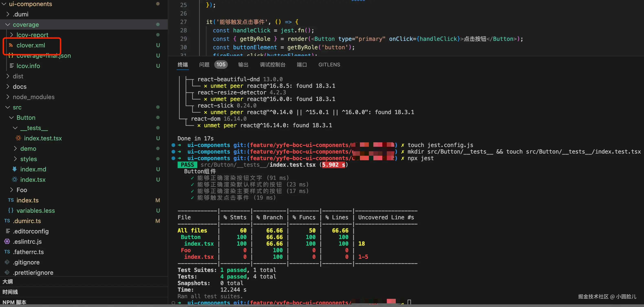
Task: Expand the 时间线 timeline section
Action: point(10,292)
